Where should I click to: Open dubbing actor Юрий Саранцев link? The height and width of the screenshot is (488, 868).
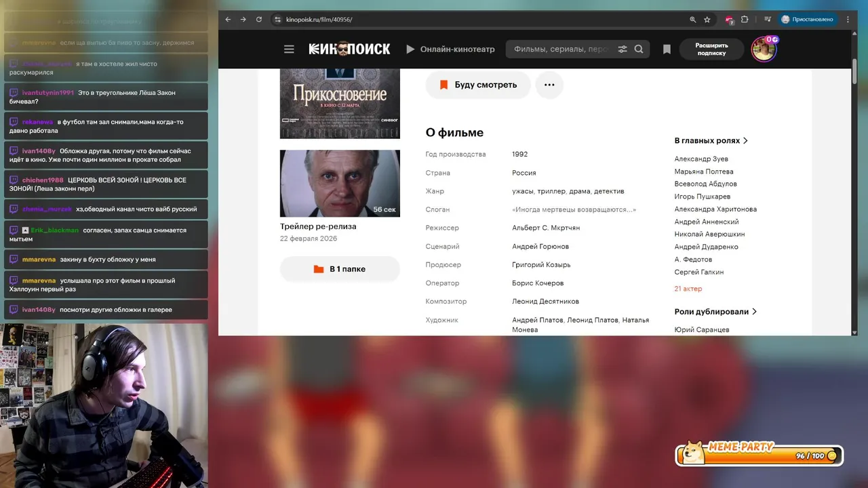point(702,330)
